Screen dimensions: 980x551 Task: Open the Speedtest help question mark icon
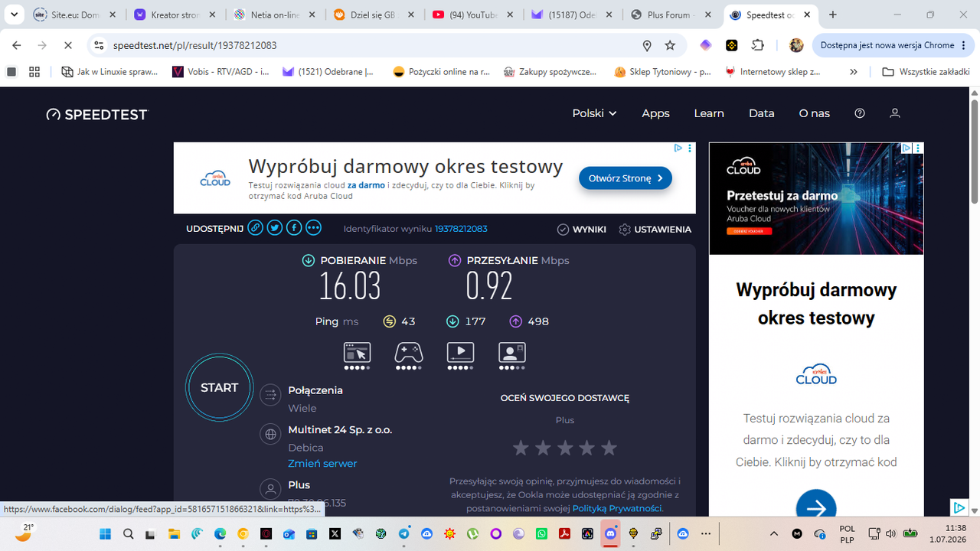coord(860,113)
